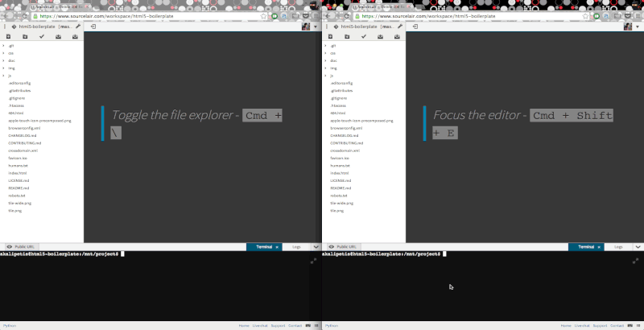Open 404.html in right window file tree
This screenshot has height=330, width=644.
337,113
